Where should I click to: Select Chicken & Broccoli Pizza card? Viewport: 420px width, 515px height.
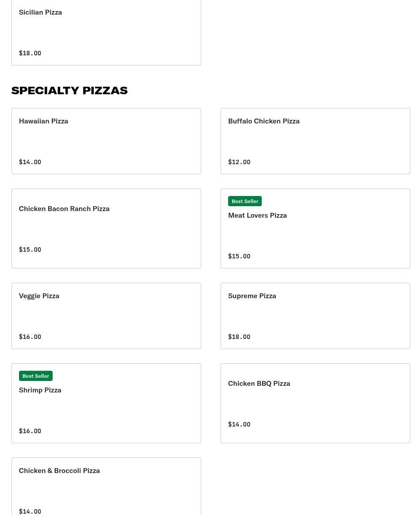tap(106, 486)
